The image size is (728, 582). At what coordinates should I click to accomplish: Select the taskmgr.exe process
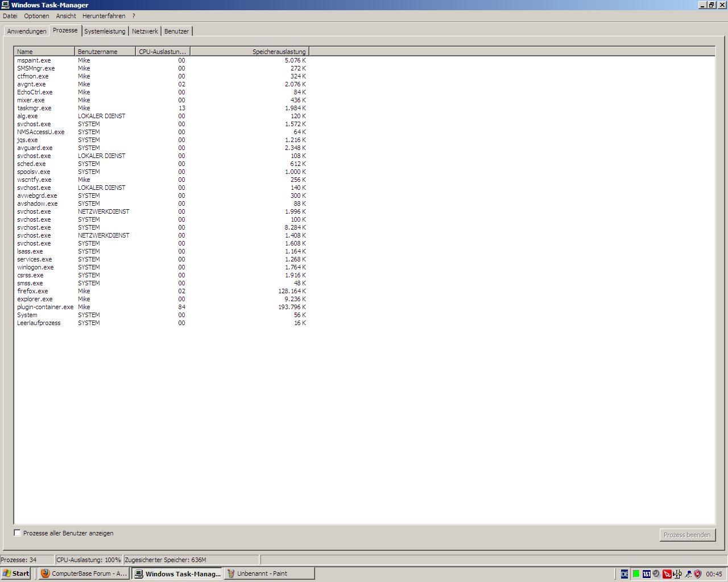[x=161, y=108]
